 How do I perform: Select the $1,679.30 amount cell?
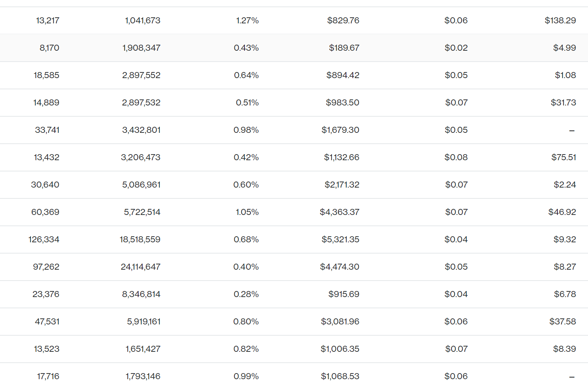click(x=340, y=130)
